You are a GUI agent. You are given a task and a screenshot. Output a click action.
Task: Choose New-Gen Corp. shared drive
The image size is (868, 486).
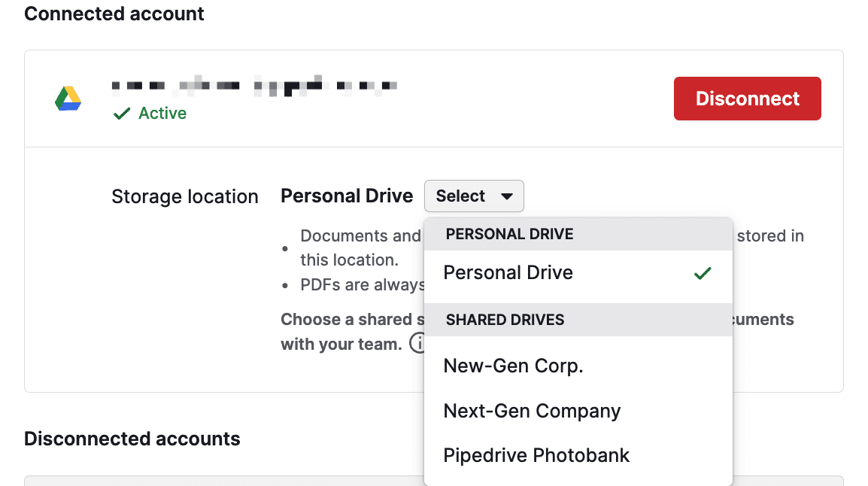(514, 366)
